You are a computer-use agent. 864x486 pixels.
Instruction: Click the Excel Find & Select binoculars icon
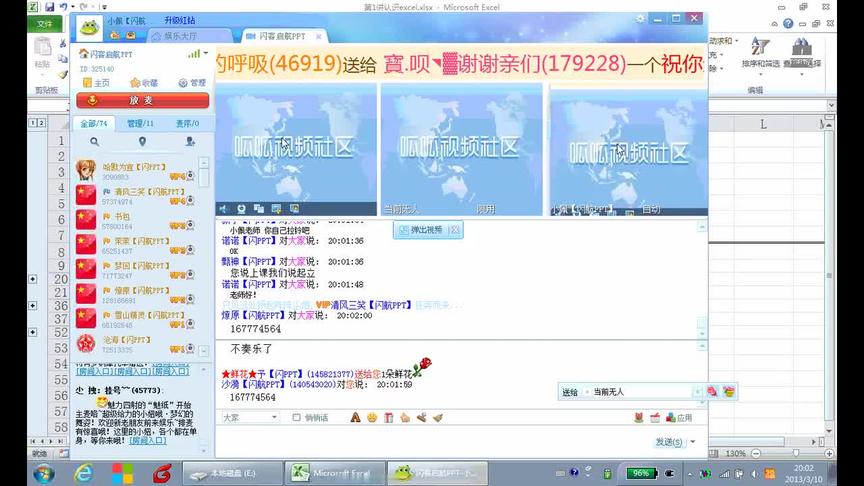(x=802, y=47)
